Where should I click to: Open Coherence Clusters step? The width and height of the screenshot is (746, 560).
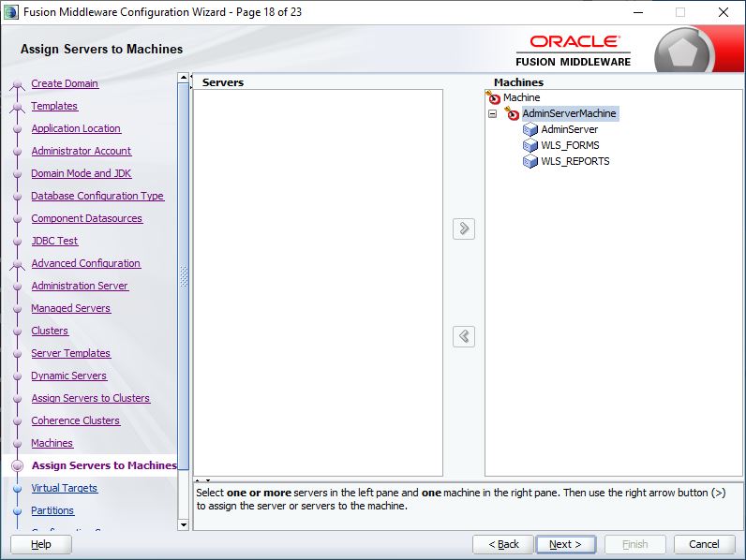click(76, 420)
